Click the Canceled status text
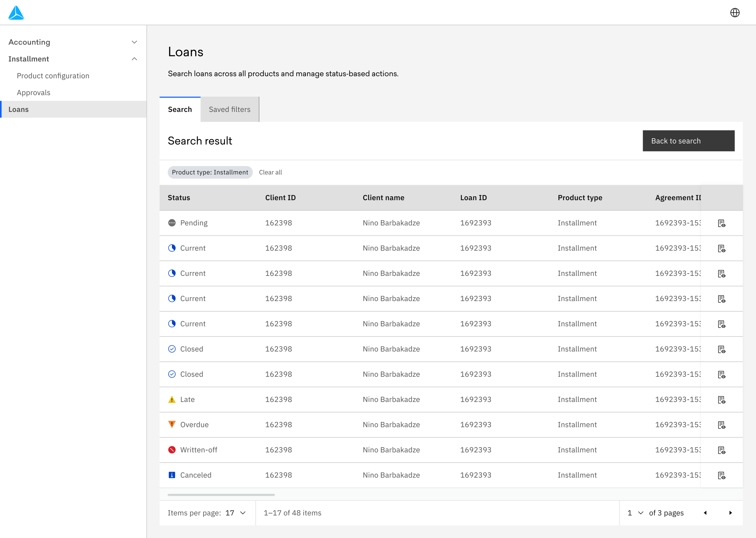Image resolution: width=756 pixels, height=538 pixels. pos(196,475)
